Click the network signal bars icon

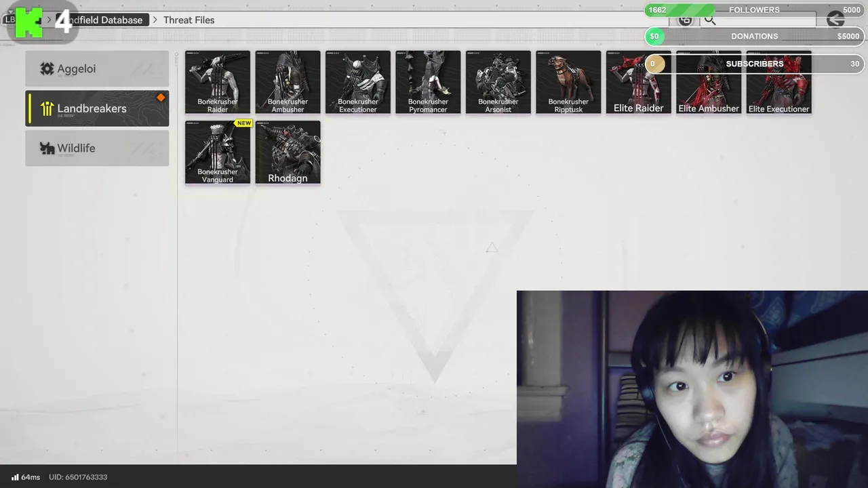tap(15, 477)
